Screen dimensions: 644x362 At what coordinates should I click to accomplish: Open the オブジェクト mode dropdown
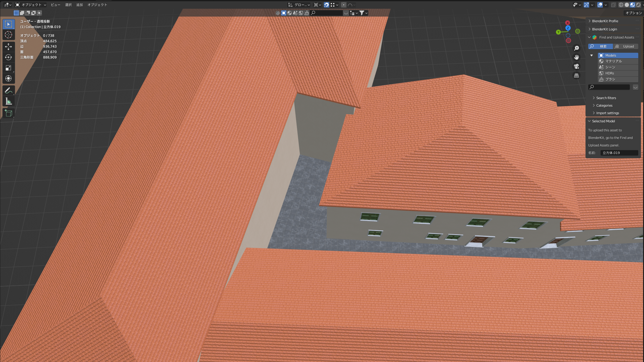31,5
